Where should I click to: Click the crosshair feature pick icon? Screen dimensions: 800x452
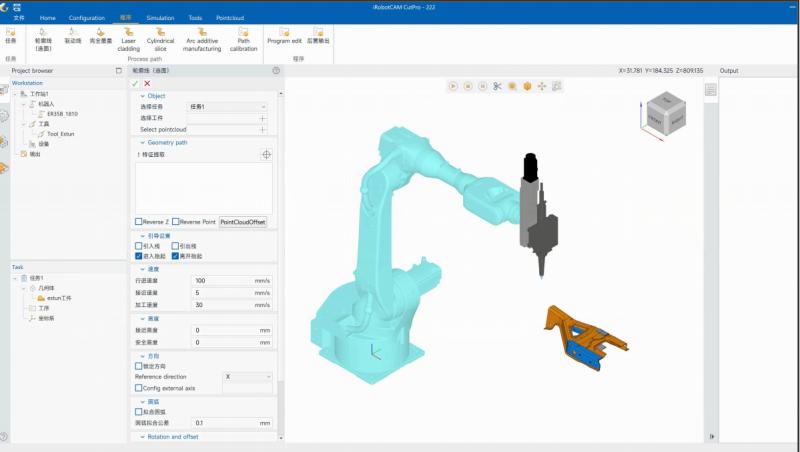coord(266,155)
